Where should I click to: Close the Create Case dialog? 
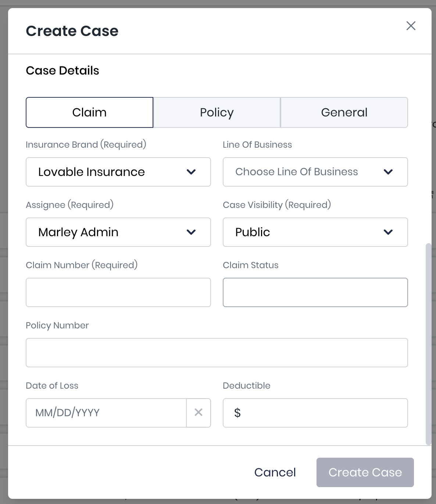pyautogui.click(x=411, y=26)
